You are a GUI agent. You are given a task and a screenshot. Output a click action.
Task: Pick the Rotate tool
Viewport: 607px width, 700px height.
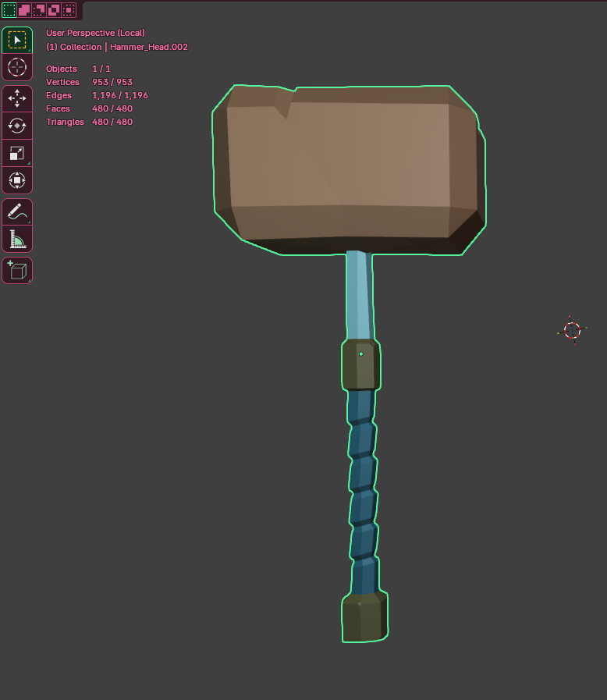pyautogui.click(x=17, y=126)
